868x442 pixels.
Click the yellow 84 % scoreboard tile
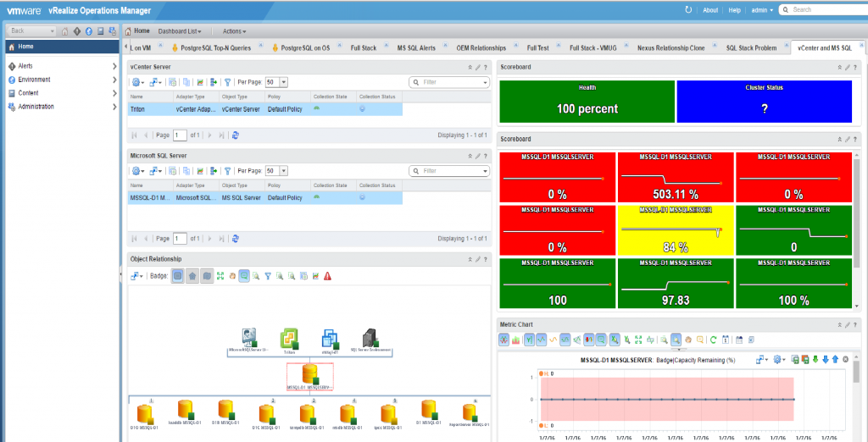pos(675,230)
